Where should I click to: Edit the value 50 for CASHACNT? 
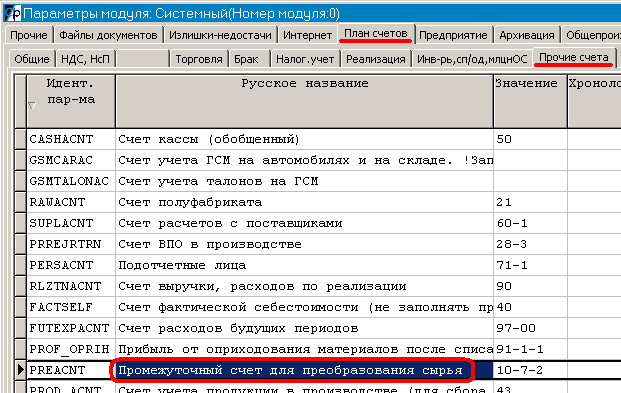(x=530, y=139)
